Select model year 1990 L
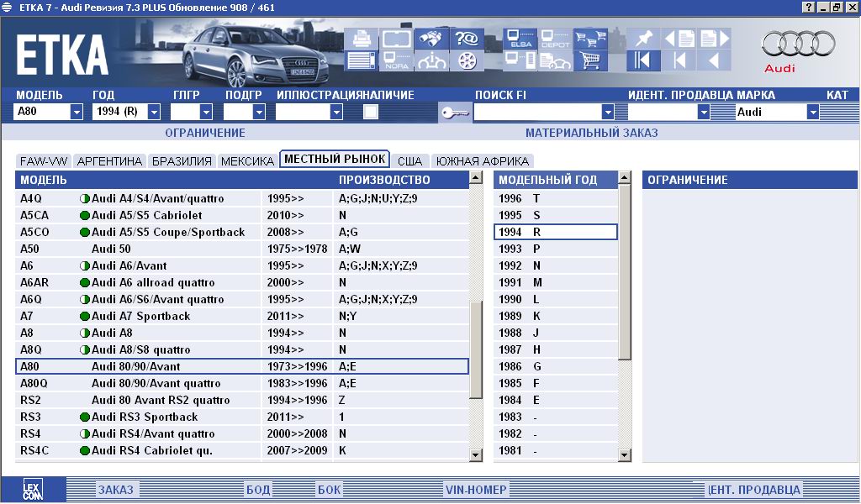The height and width of the screenshot is (504, 861). [x=556, y=299]
